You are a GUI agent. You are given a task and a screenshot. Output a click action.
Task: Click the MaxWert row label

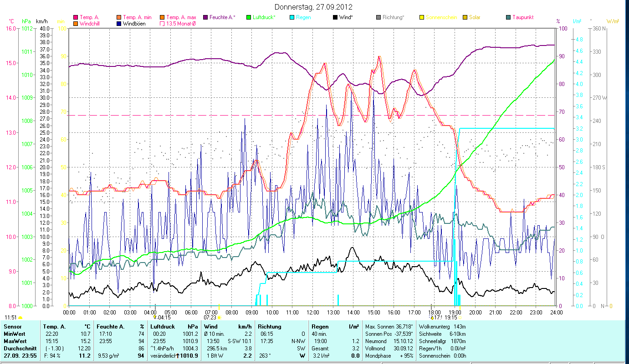tap(15, 341)
